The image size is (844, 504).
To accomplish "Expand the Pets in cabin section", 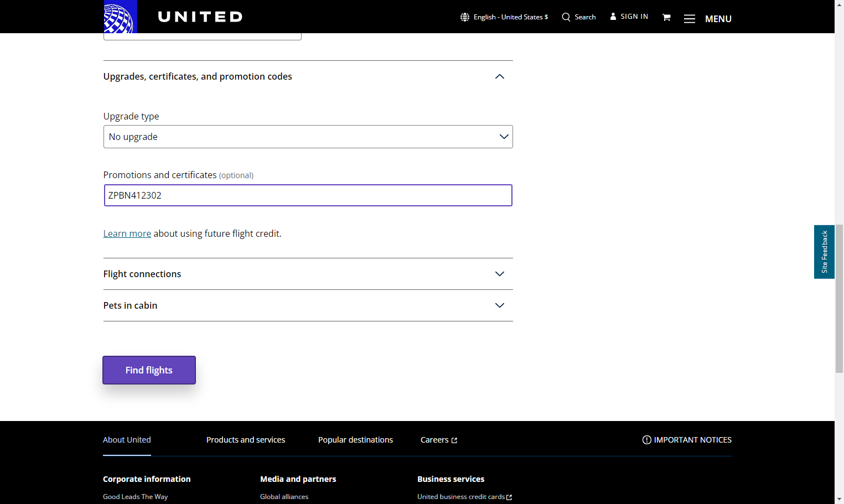I will (x=308, y=305).
